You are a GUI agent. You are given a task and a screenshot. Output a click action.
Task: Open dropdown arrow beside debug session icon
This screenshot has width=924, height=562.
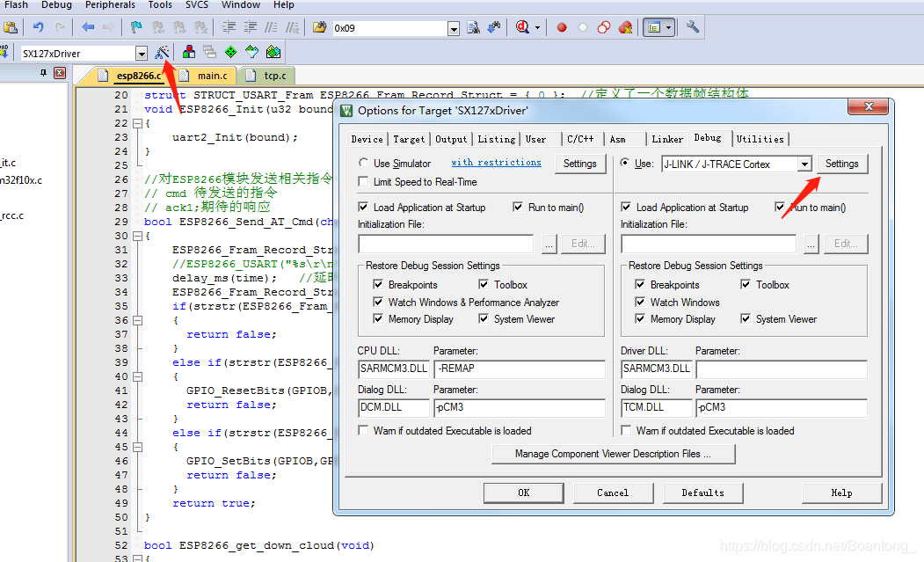537,27
